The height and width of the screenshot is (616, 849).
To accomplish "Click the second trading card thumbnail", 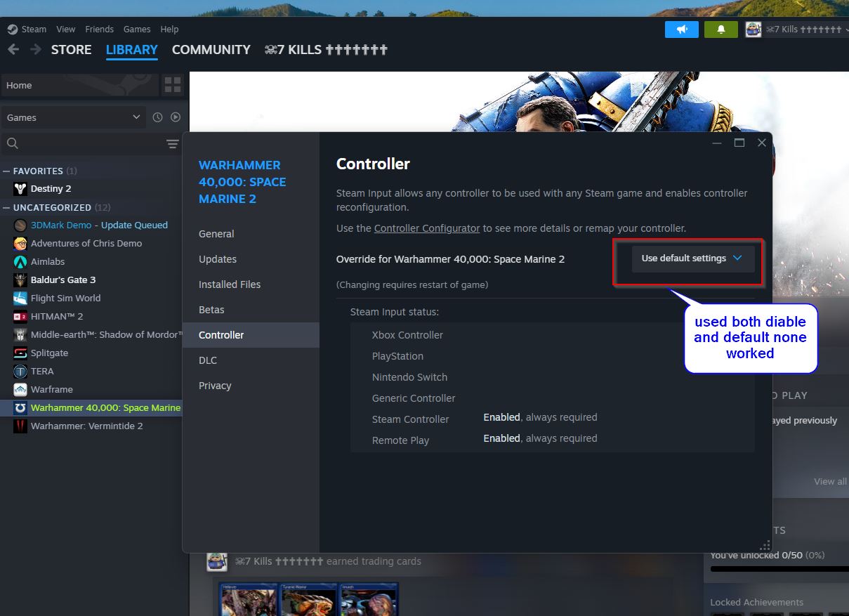I will point(309,599).
